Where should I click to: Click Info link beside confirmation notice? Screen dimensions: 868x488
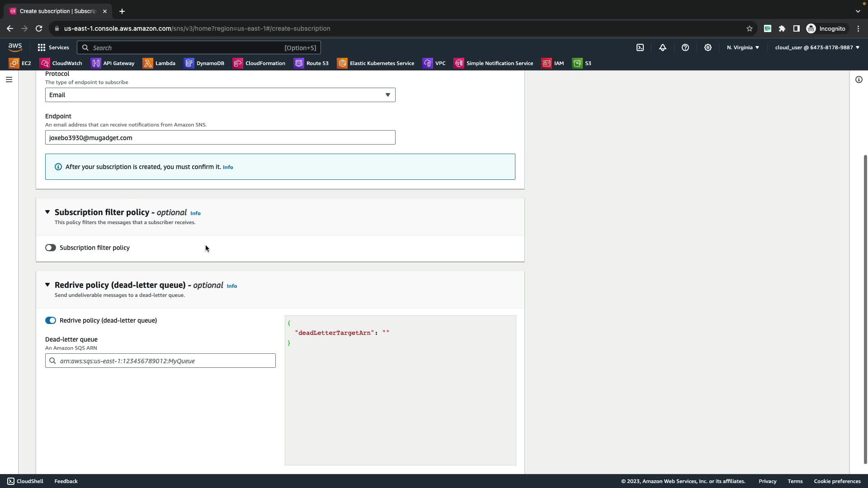point(228,167)
